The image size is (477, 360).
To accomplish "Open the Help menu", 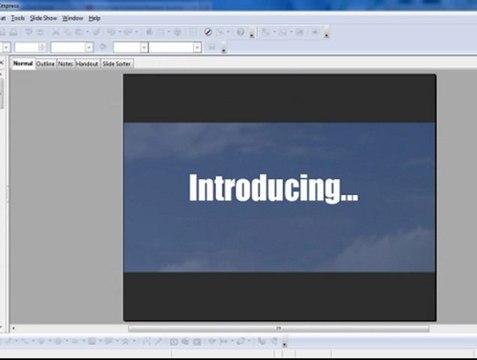I will coord(94,18).
